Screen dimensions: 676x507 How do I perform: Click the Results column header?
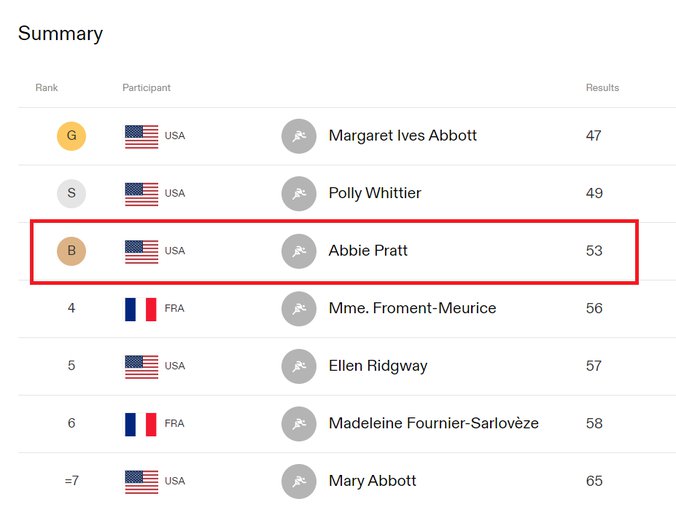coord(602,88)
